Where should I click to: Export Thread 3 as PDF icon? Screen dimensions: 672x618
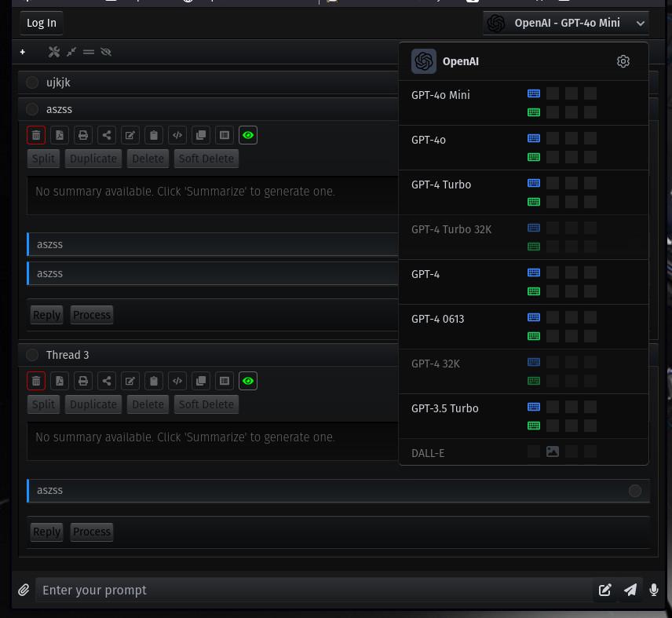60,381
